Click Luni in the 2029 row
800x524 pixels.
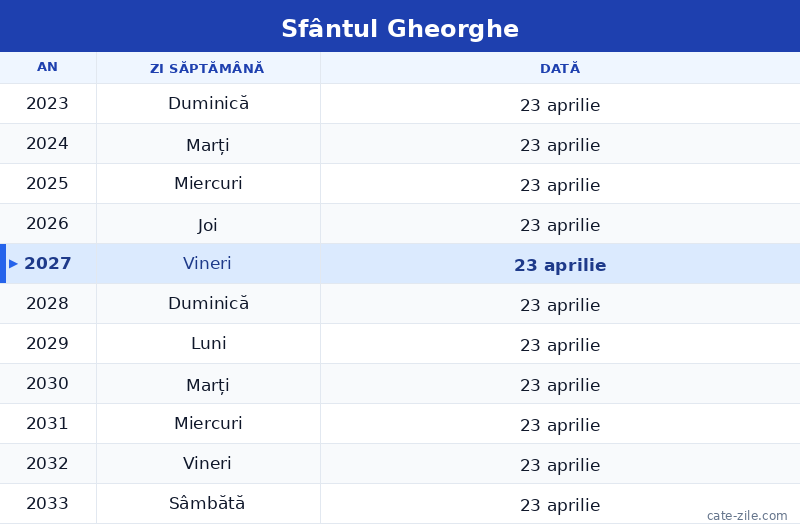pos(209,343)
